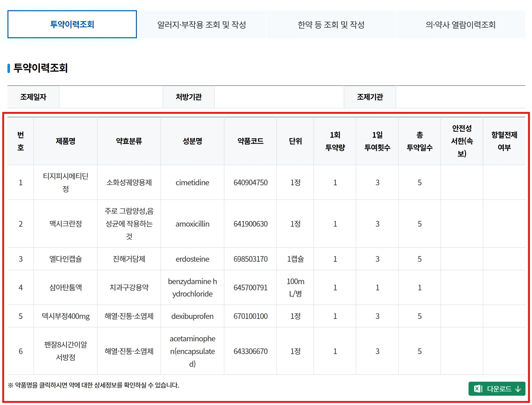Click the 약효분류 column header
The width and height of the screenshot is (532, 405).
pyautogui.click(x=129, y=141)
